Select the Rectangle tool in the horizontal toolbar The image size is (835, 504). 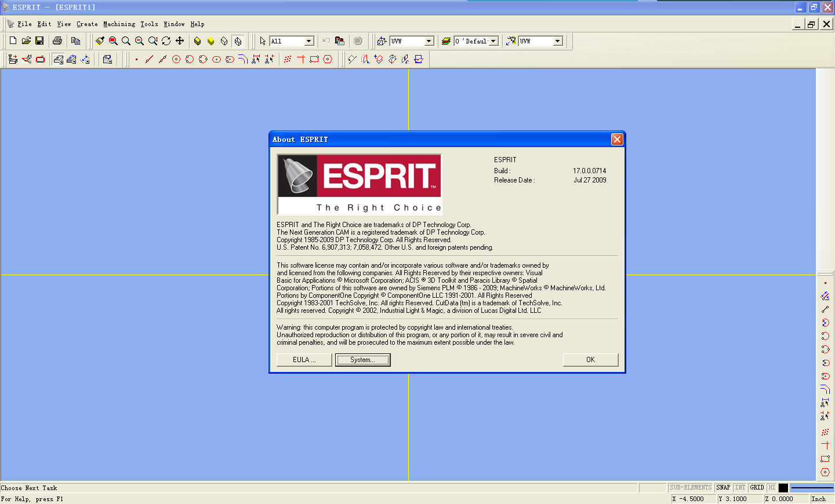pyautogui.click(x=314, y=59)
